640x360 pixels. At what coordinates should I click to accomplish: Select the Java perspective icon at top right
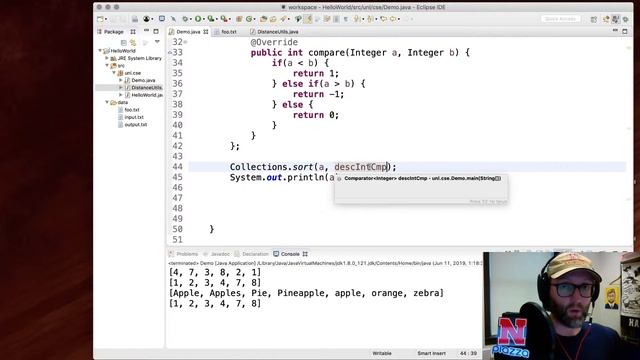coord(615,19)
